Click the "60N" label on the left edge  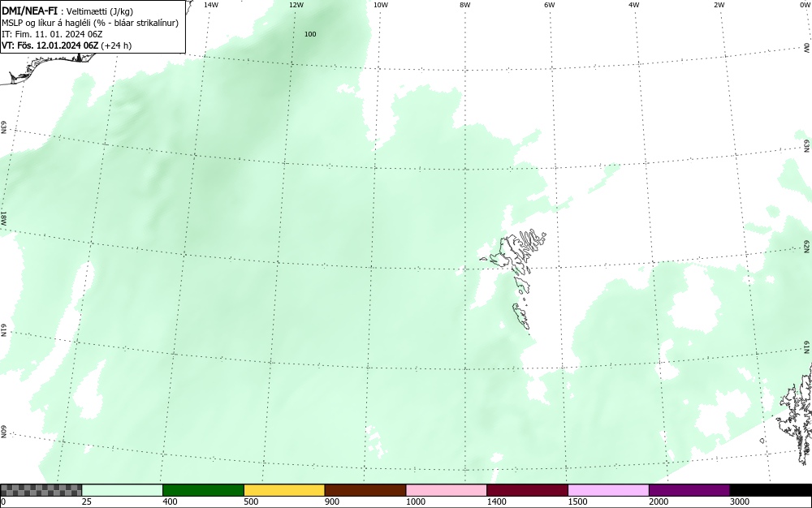3,432
